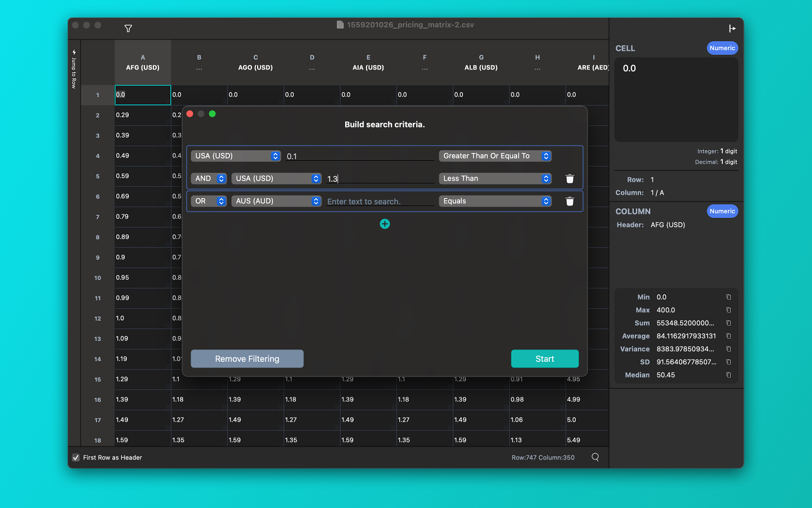Image resolution: width=812 pixels, height=508 pixels.
Task: Open search with the magnifier icon in the status bar
Action: (595, 457)
